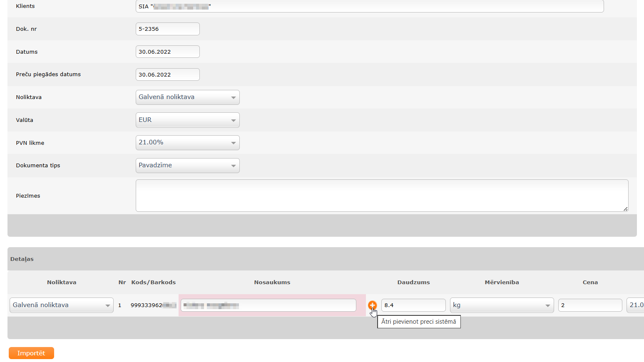Click the Importēt button
Viewport: 644px width, 362px height.
[x=31, y=353]
